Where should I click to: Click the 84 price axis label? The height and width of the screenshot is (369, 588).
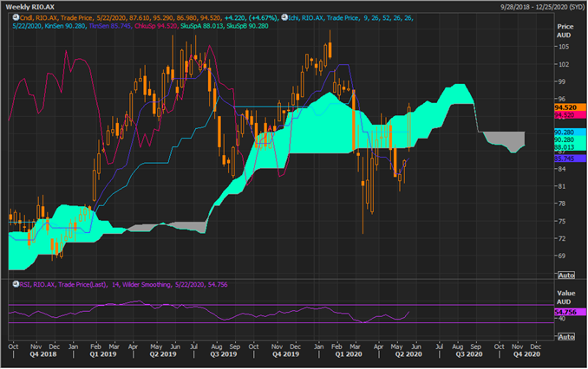562,169
